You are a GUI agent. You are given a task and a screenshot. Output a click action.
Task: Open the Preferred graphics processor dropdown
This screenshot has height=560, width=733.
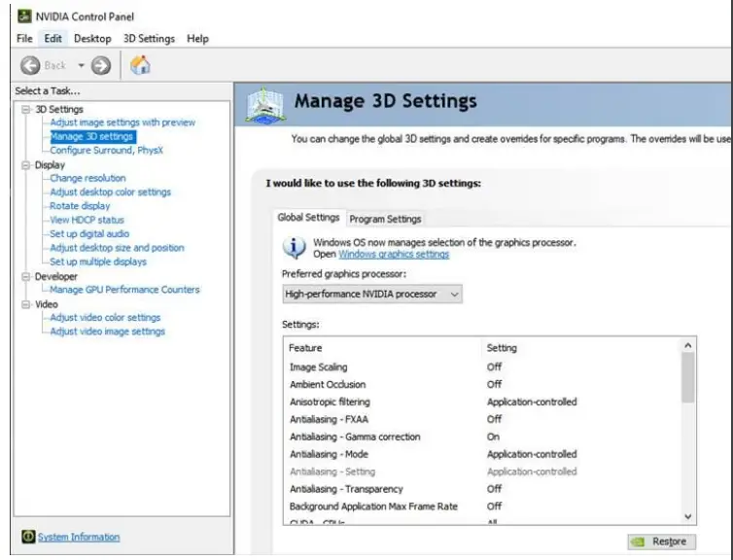(371, 294)
